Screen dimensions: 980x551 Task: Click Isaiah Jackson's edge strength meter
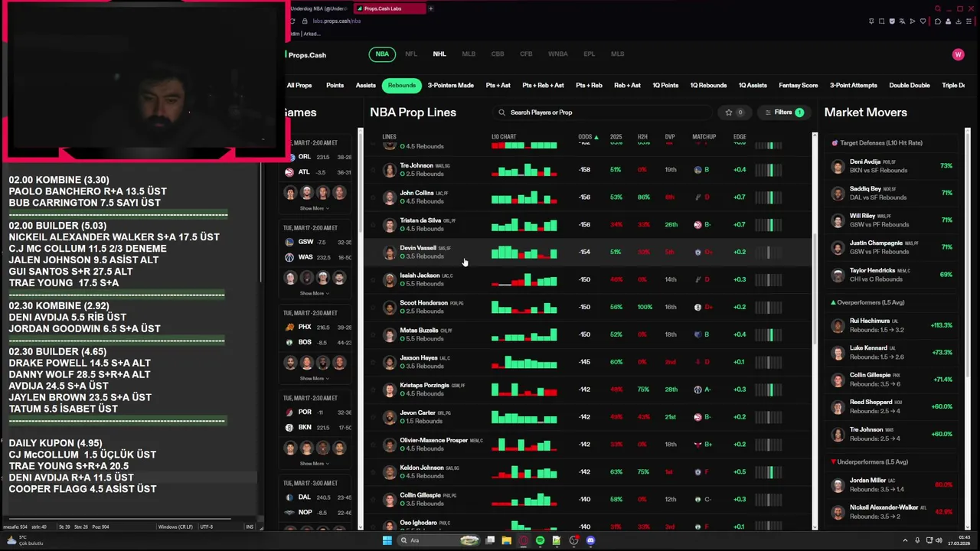pyautogui.click(x=769, y=280)
